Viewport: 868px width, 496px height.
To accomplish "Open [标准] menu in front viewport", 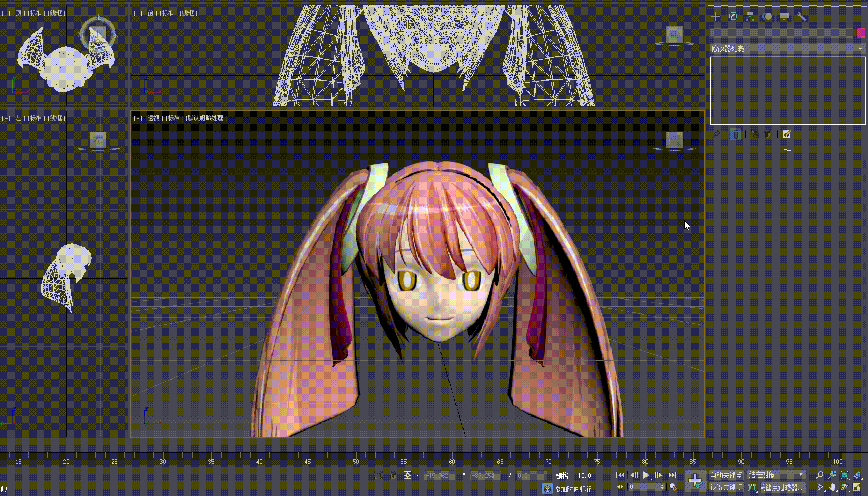I will 169,13.
